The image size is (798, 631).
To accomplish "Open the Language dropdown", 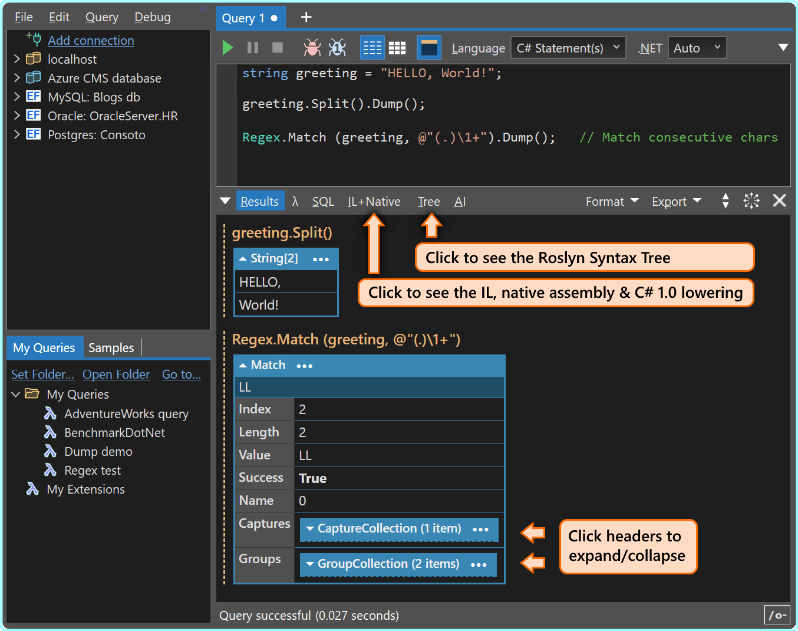I will click(567, 48).
